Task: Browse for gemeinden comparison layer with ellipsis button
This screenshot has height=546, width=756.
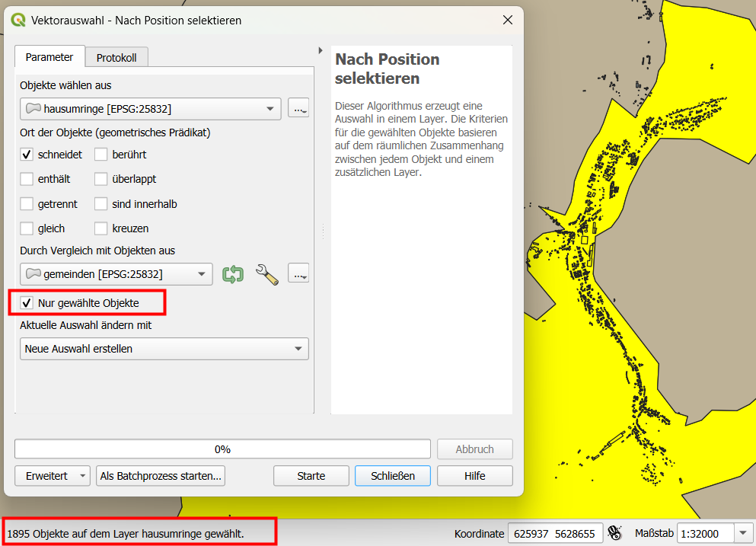Action: pyautogui.click(x=298, y=273)
